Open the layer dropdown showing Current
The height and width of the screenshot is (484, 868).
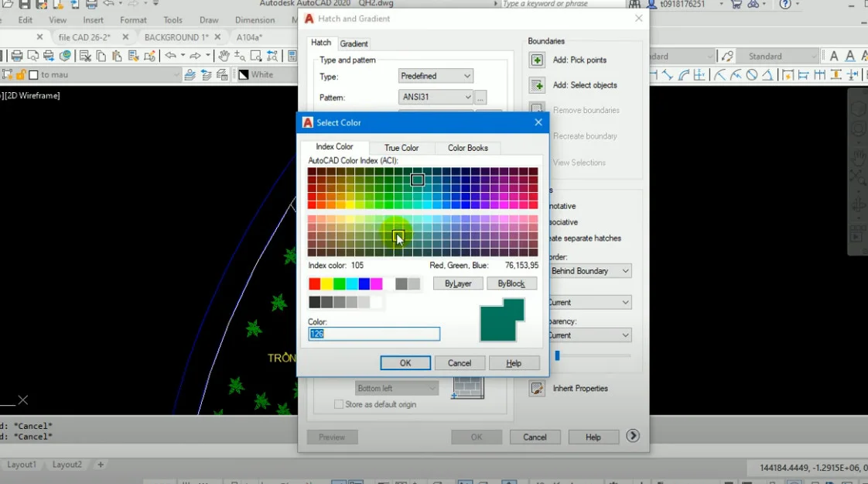[589, 302]
